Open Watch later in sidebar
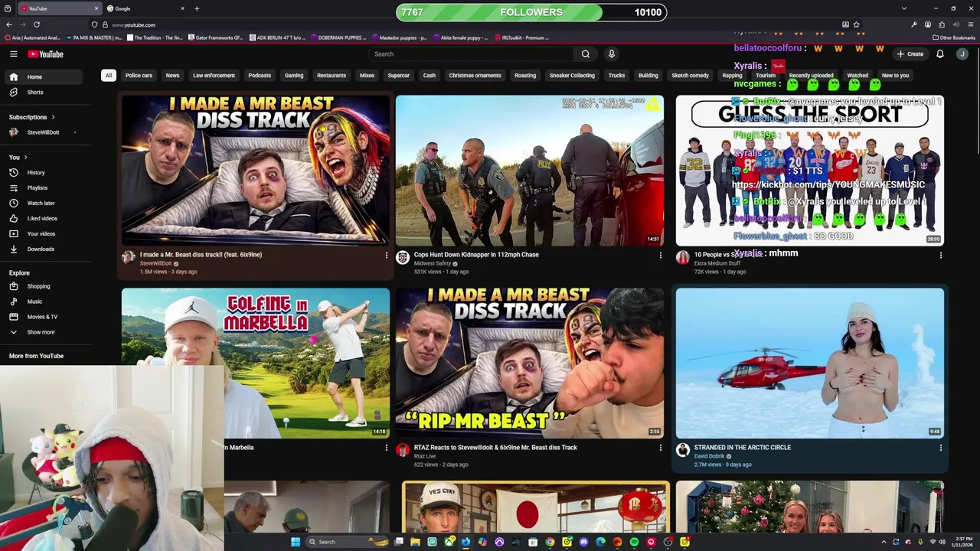 [x=44, y=203]
